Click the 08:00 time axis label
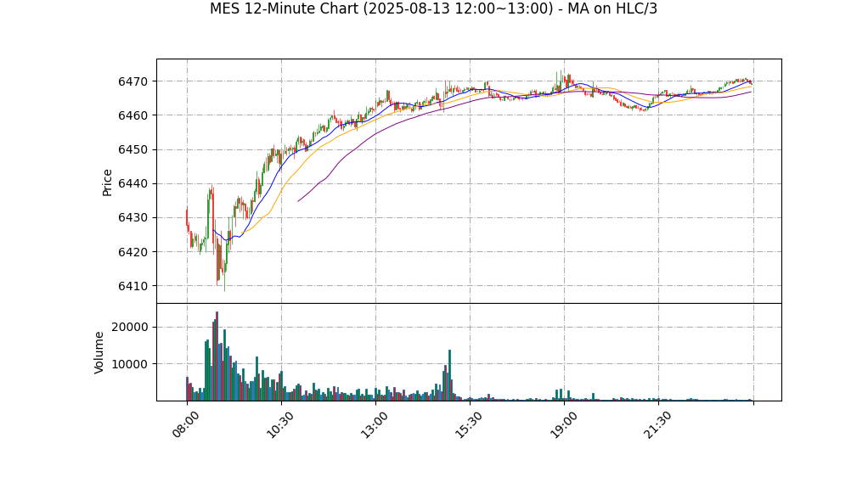This screenshot has width=868, height=488. point(185,424)
